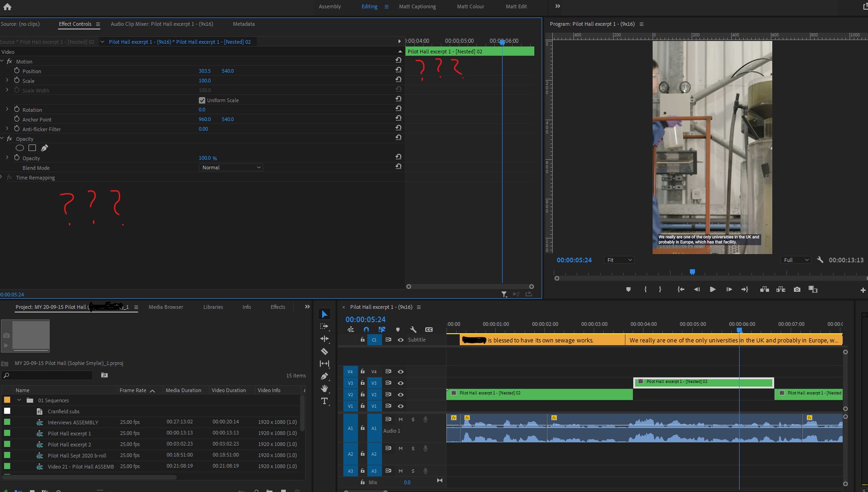Switch to the Metadata tab
This screenshot has height=492, width=868.
coord(243,24)
